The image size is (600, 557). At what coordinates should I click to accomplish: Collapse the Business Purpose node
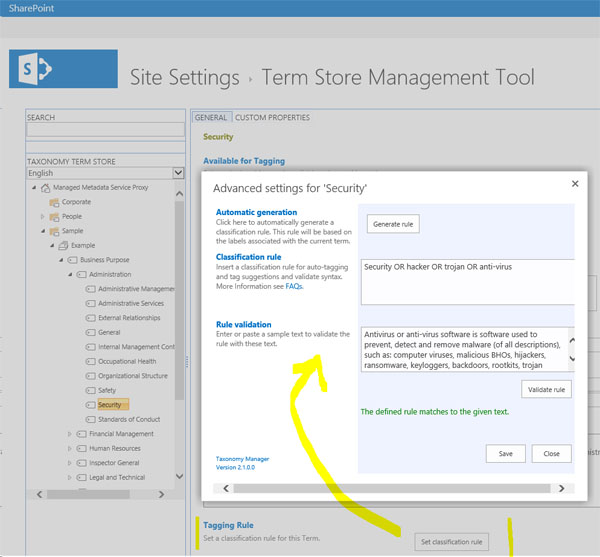(61, 260)
